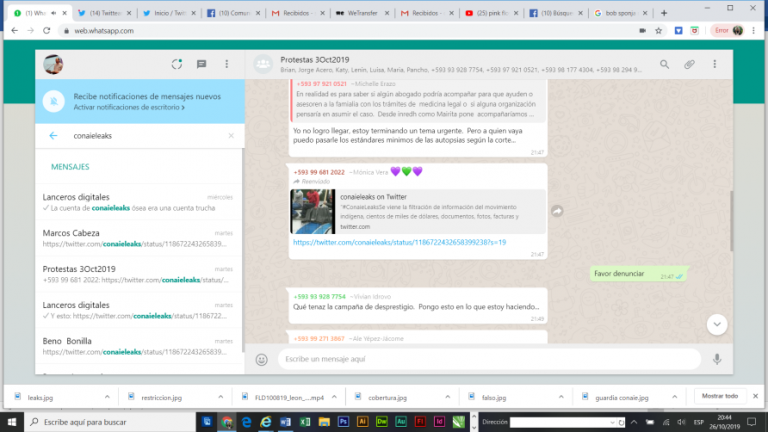The width and height of the screenshot is (768, 432).
Task: Click the emoji smiley icon
Action: click(x=262, y=359)
